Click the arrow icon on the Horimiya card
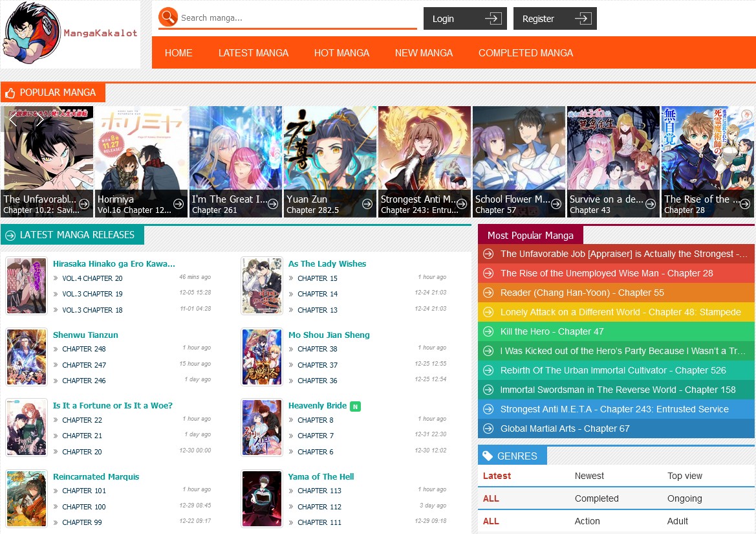 point(178,204)
